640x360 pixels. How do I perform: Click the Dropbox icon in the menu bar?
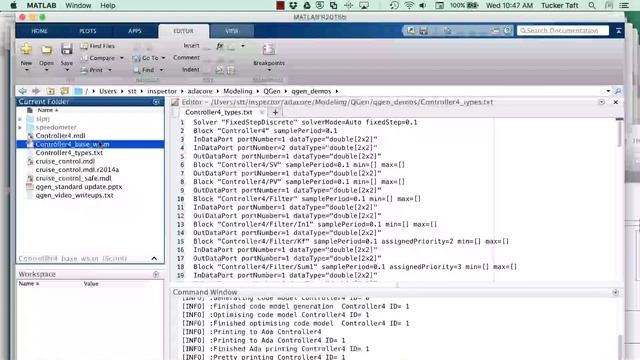click(x=293, y=5)
